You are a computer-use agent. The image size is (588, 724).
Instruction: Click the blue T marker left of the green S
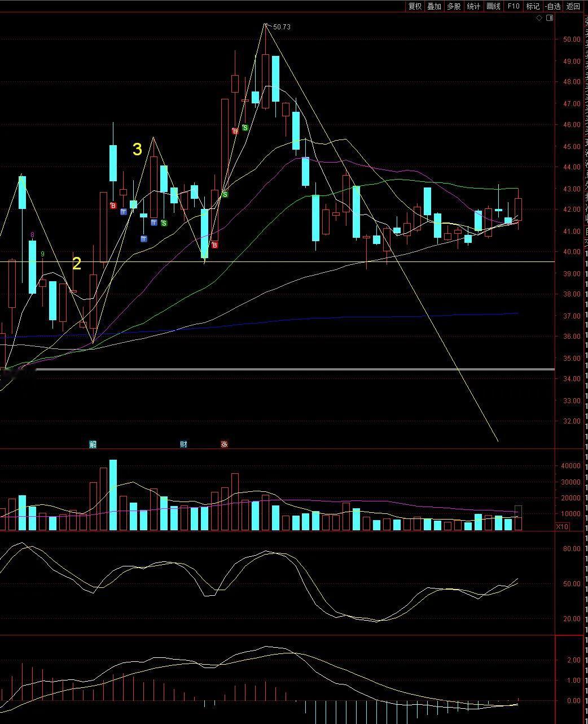(x=154, y=222)
